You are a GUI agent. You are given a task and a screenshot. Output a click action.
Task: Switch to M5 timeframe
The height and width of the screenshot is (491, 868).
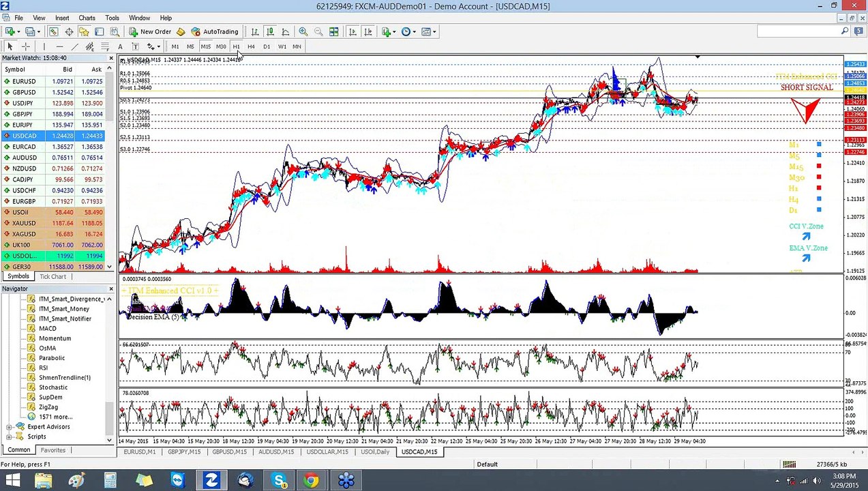tap(190, 46)
